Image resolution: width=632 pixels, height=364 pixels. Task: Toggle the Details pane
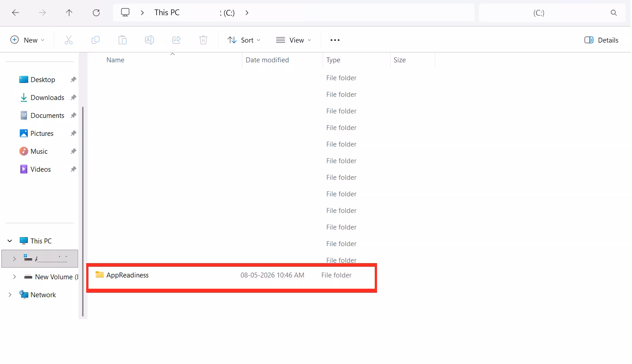pos(601,40)
